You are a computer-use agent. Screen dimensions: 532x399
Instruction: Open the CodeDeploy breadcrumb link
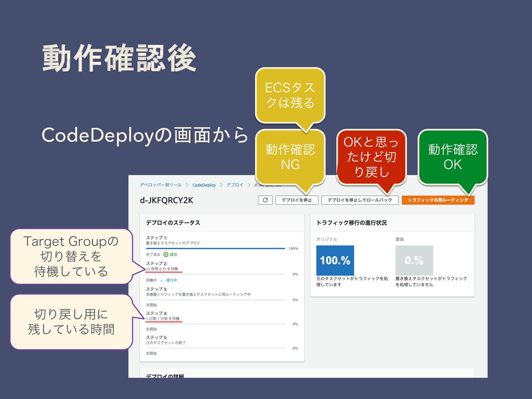click(x=204, y=185)
